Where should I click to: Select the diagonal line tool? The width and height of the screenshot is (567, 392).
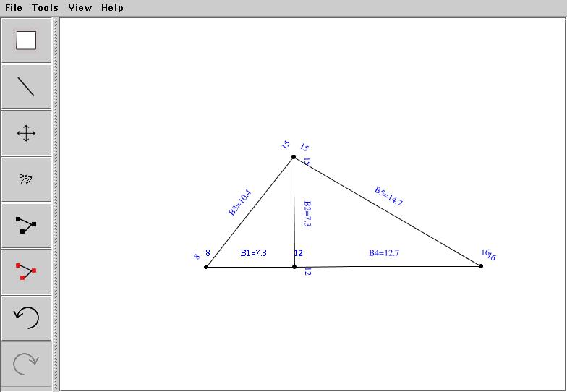[x=27, y=87]
